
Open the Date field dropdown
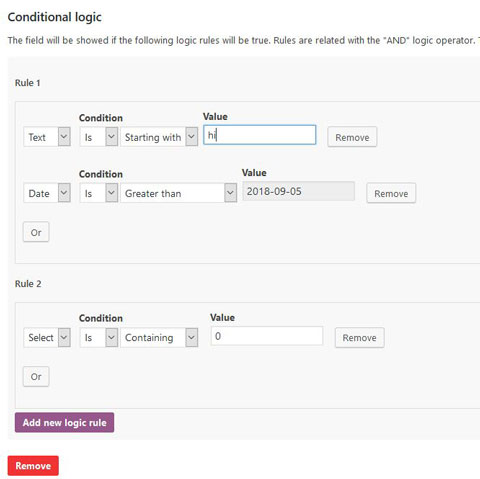click(47, 193)
